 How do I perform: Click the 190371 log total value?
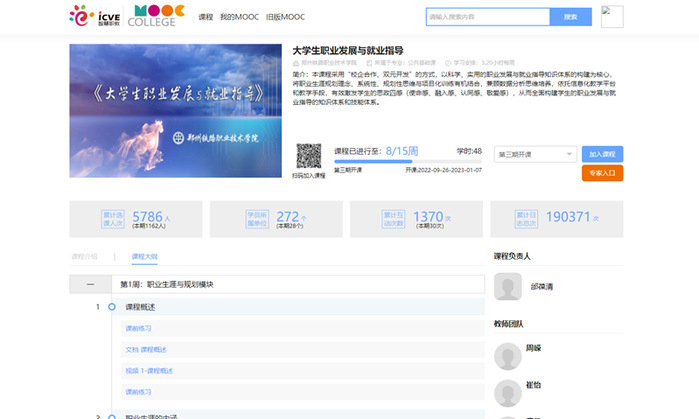point(568,217)
